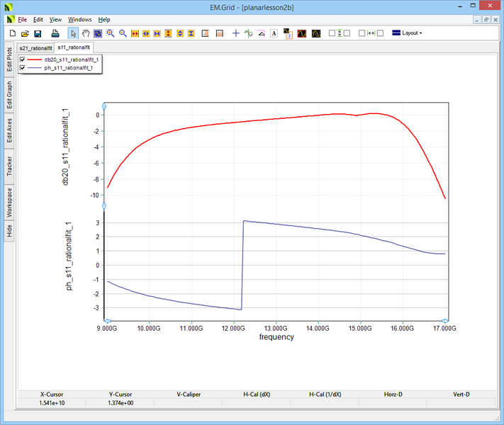Click the crosshair cursor tool
The image size is (504, 425).
click(236, 33)
